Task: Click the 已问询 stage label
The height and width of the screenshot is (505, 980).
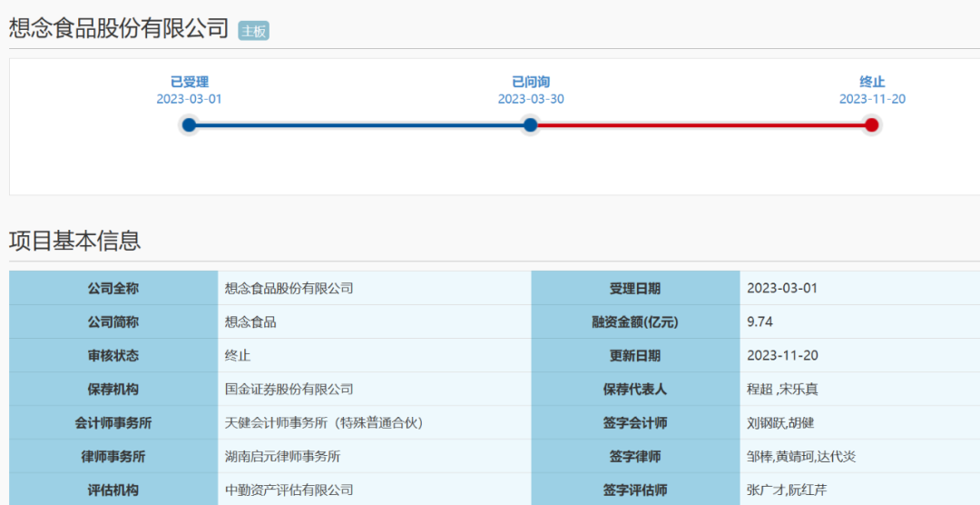Action: (x=531, y=82)
